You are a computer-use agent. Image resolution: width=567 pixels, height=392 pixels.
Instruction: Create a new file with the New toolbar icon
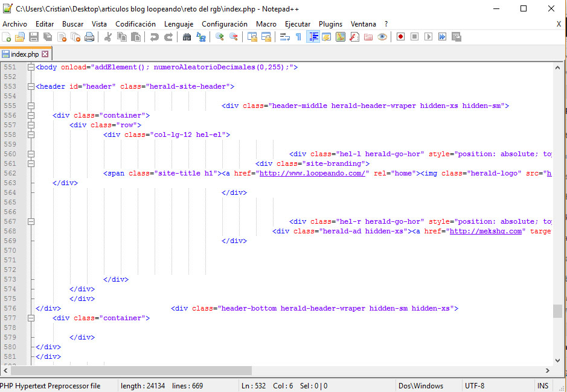7,37
